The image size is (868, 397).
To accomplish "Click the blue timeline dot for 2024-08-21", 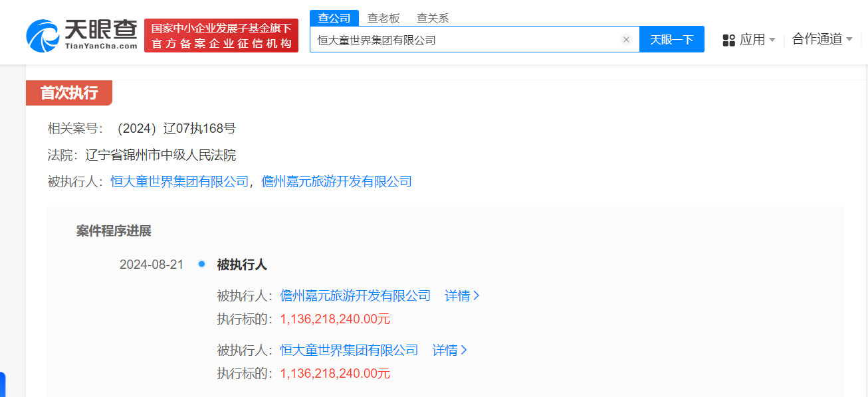I will point(201,264).
